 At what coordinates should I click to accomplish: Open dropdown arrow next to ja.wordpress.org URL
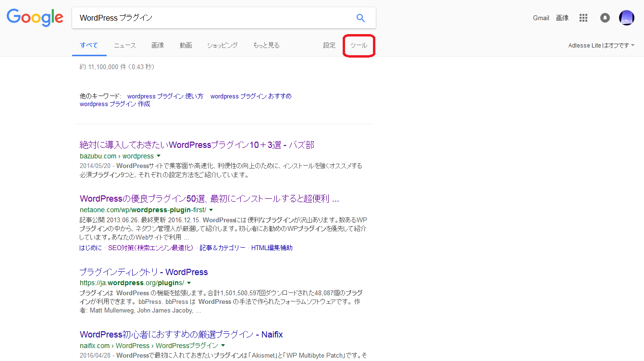(189, 283)
